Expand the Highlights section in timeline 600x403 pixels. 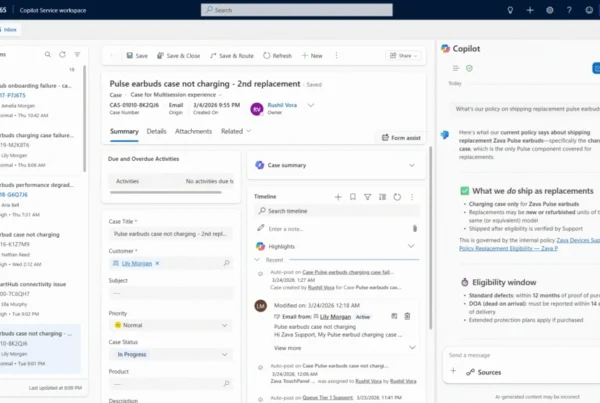(x=411, y=245)
